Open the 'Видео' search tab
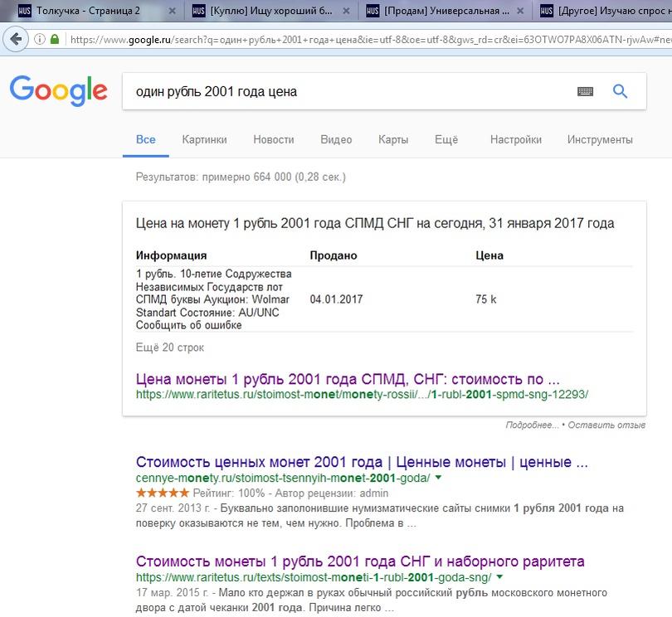This screenshot has height=617, width=672. click(336, 139)
